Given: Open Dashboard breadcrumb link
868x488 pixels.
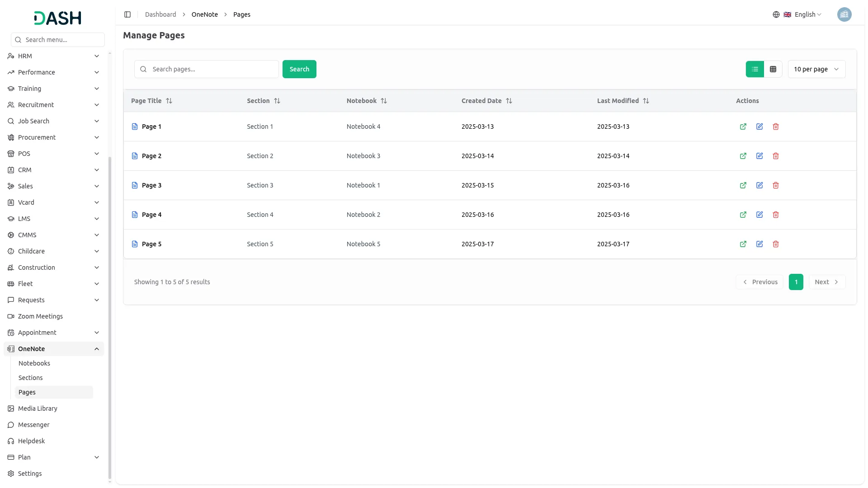Looking at the screenshot, I should (x=160, y=14).
